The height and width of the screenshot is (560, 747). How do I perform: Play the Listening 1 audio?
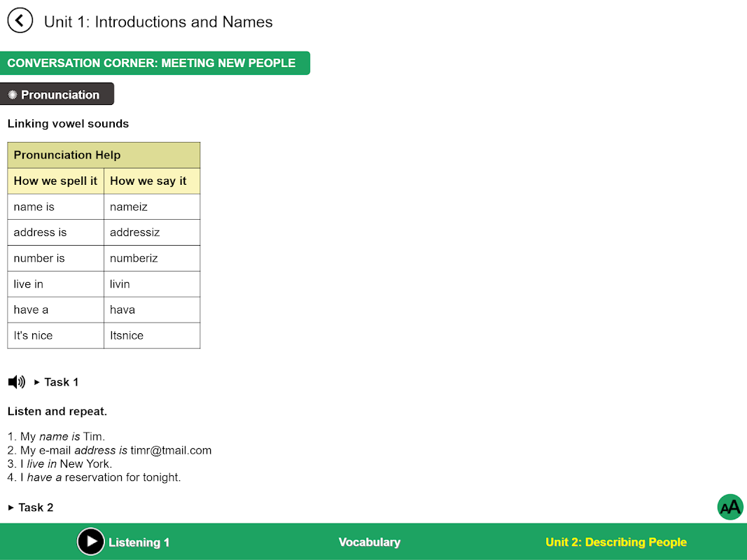click(90, 542)
